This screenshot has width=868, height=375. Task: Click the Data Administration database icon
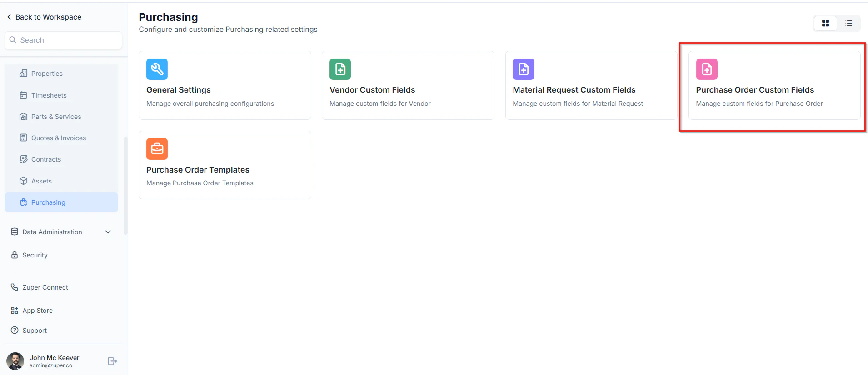point(15,232)
